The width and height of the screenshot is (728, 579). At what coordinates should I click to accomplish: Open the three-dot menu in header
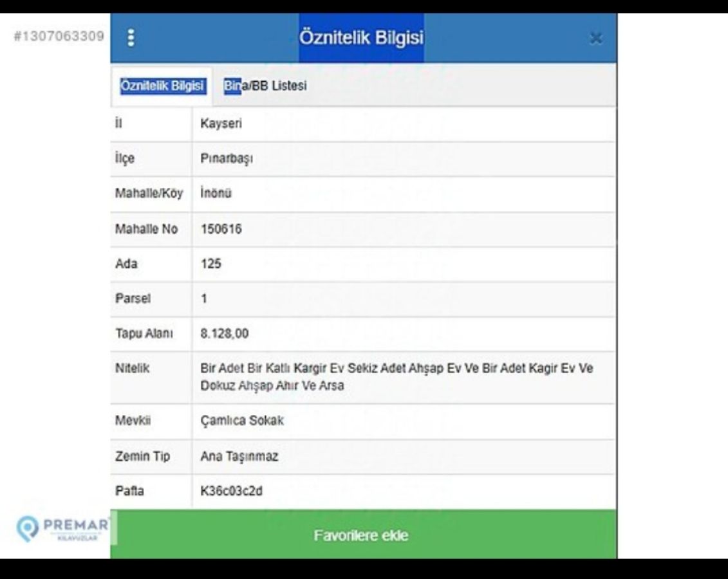coord(131,39)
